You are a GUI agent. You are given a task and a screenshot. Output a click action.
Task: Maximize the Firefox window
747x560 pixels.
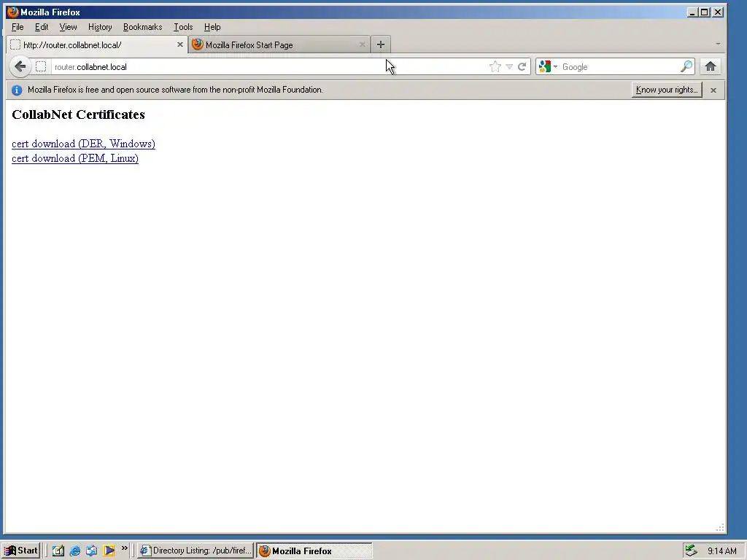pyautogui.click(x=705, y=12)
